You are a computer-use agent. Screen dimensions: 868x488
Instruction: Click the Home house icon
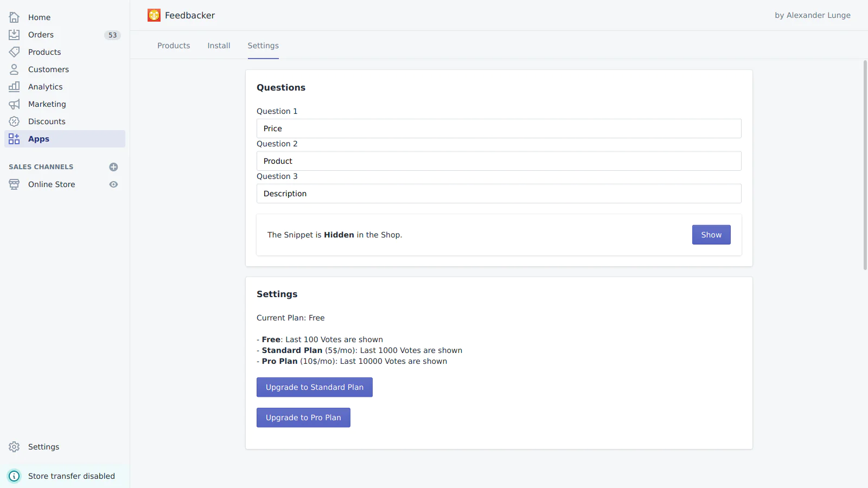tap(14, 17)
